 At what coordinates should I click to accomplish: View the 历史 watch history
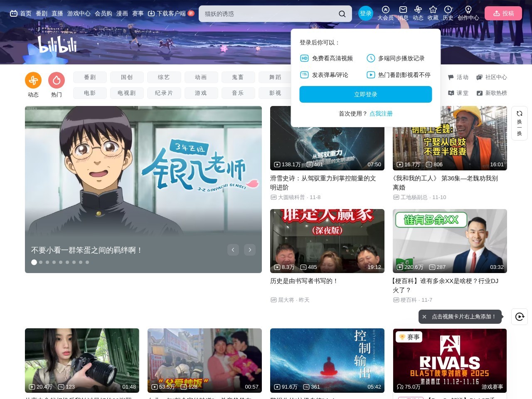tap(448, 13)
